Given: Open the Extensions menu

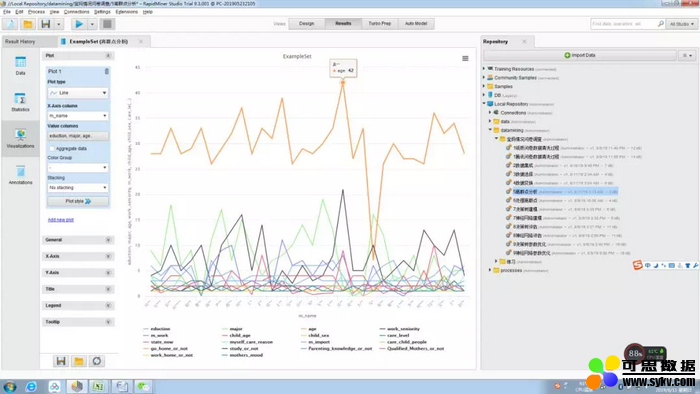Looking at the screenshot, I should [127, 12].
